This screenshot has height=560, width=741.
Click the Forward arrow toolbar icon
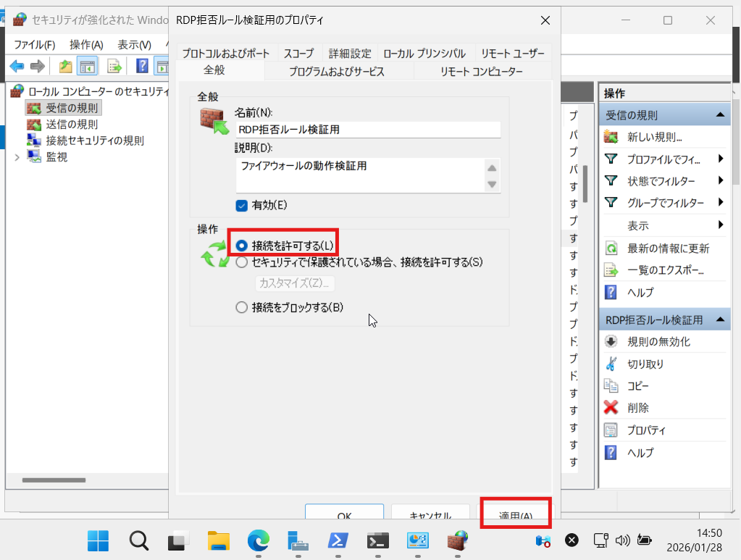point(38,66)
